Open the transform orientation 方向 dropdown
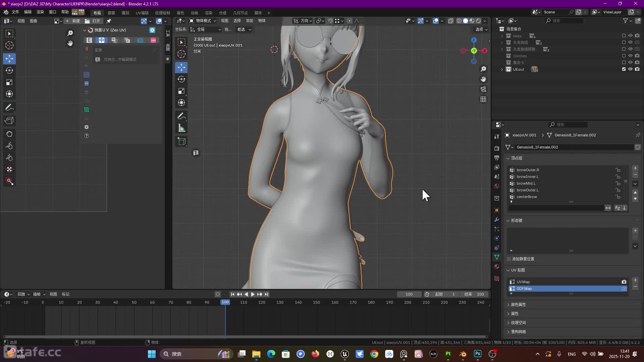Screen dimensions: 644x362 (305, 21)
